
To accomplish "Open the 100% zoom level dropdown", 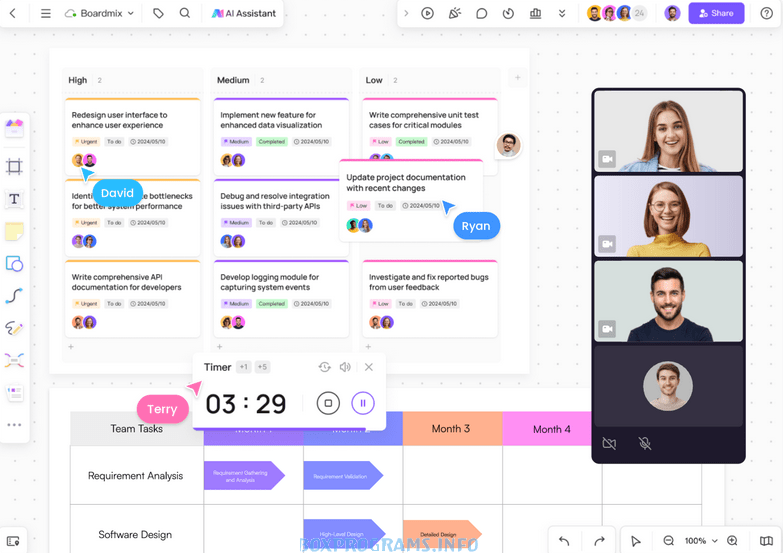I will pyautogui.click(x=701, y=541).
